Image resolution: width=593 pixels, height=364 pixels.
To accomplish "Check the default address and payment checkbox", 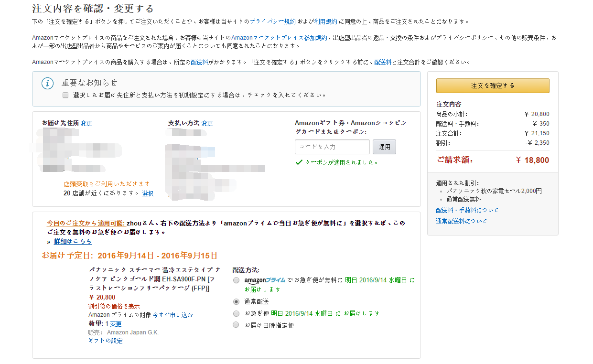I will [65, 95].
